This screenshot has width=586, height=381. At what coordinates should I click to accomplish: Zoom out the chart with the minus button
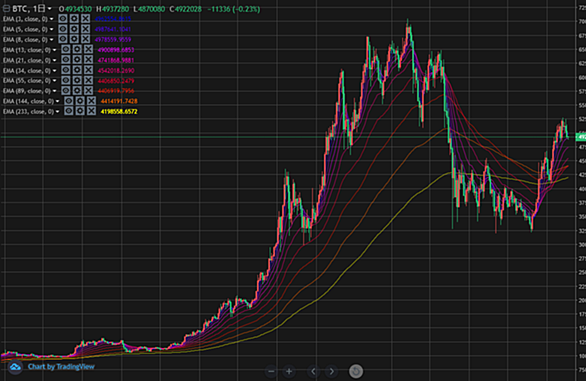(x=272, y=371)
